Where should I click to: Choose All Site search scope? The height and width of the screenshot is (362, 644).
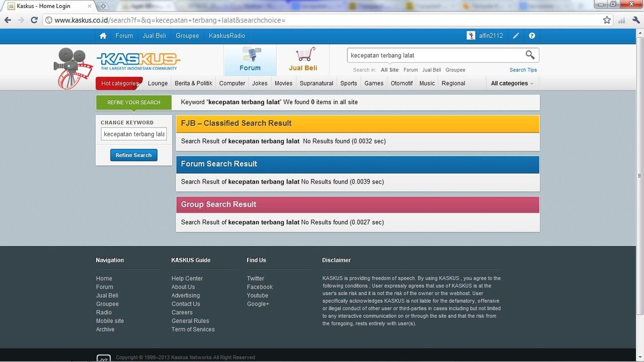tap(389, 70)
